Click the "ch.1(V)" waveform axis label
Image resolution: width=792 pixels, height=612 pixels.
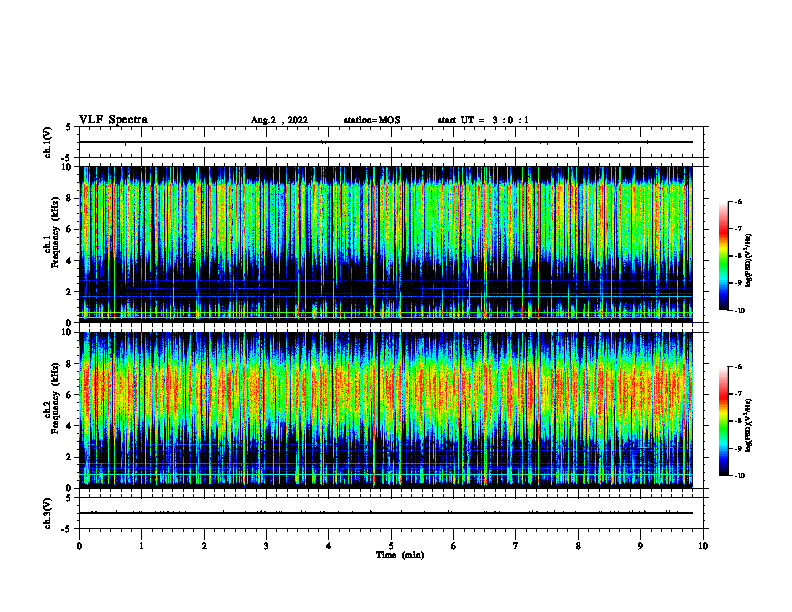click(x=48, y=142)
